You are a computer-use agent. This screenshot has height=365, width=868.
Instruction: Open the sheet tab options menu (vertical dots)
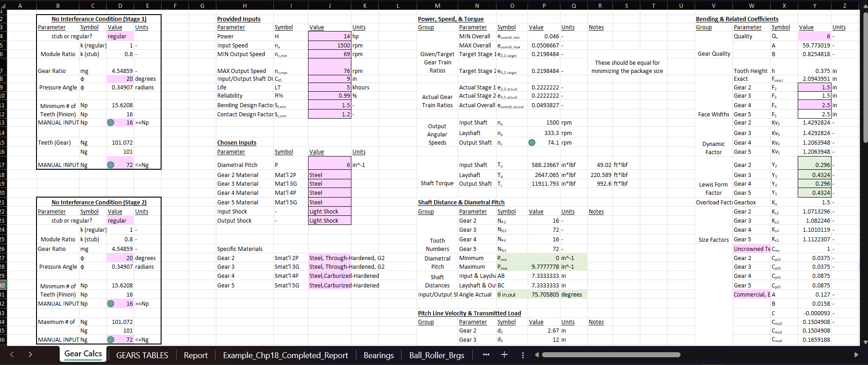coord(523,355)
